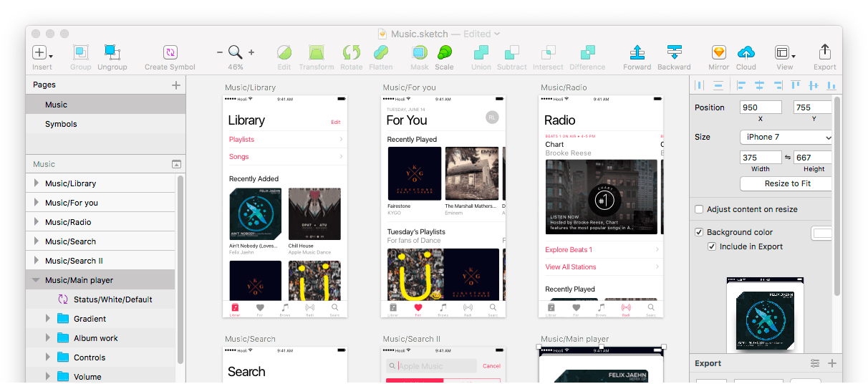Viewport: 868px width, 384px height.
Task: Open the iPhone 7 size dropdown
Action: pyautogui.click(x=786, y=137)
